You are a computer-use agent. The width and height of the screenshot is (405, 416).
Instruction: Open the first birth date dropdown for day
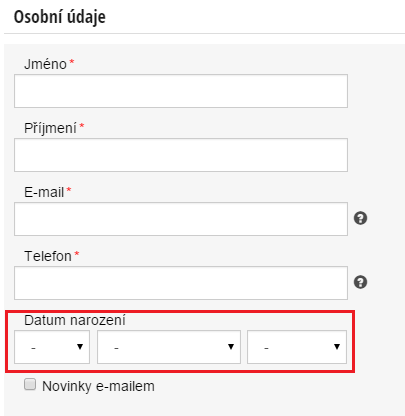coord(52,347)
